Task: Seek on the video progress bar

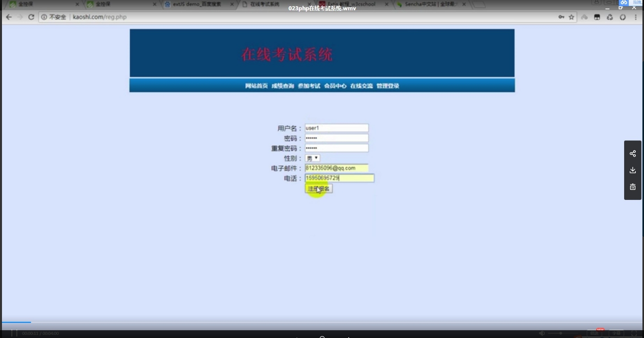Action: point(322,322)
